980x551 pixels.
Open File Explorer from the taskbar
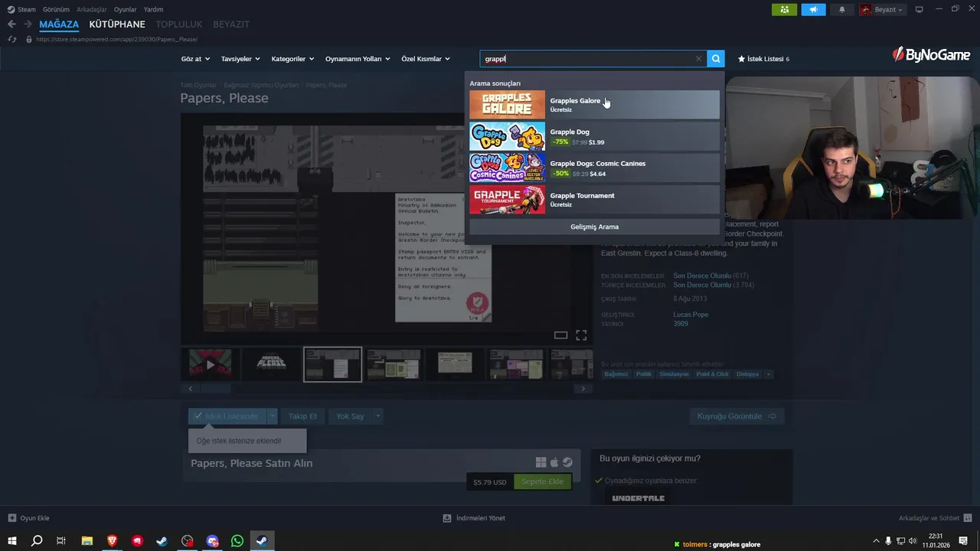(87, 541)
